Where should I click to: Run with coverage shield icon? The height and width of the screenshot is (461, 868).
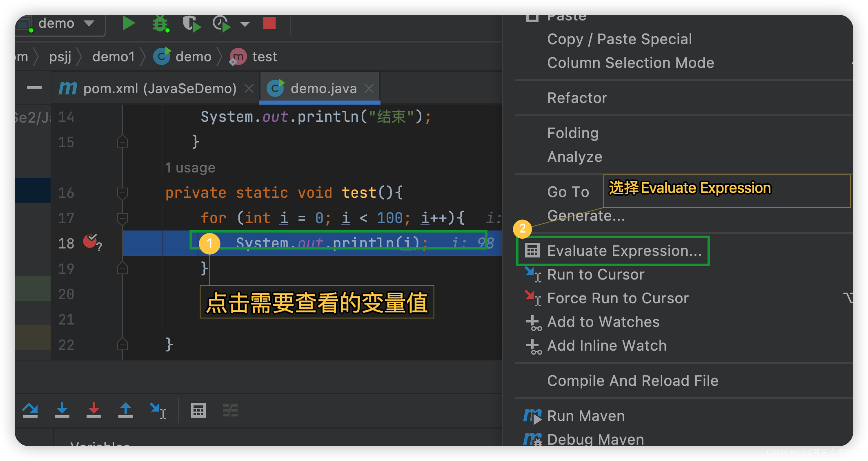tap(191, 24)
